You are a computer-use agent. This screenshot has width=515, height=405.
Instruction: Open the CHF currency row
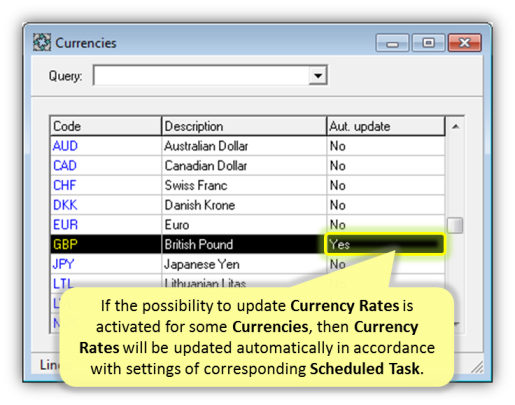(x=247, y=185)
